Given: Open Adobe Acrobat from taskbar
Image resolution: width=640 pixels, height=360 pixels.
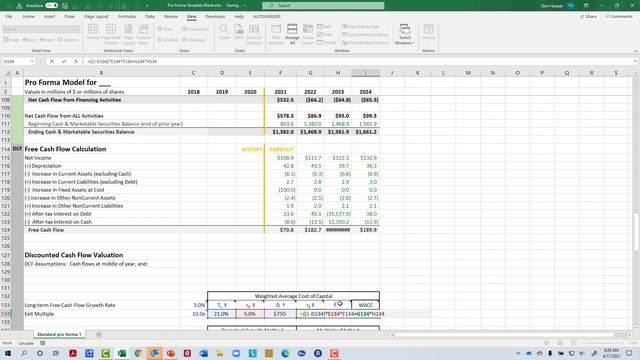Looking at the screenshot, I should tap(73, 353).
